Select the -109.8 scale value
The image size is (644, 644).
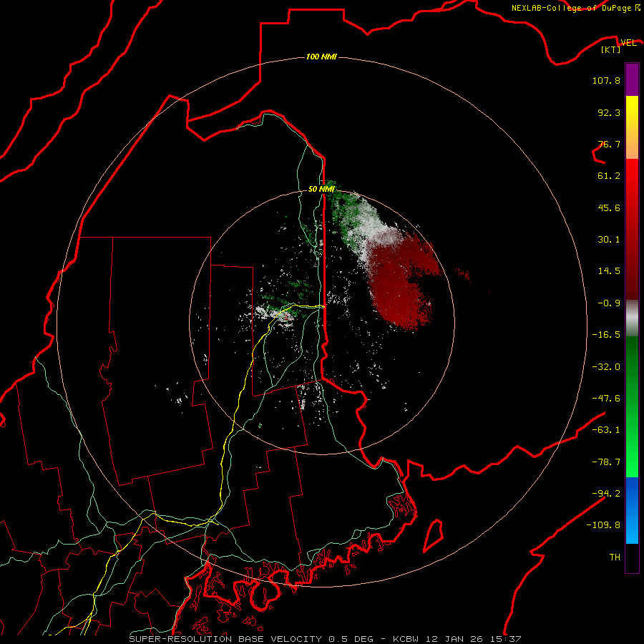tap(603, 525)
